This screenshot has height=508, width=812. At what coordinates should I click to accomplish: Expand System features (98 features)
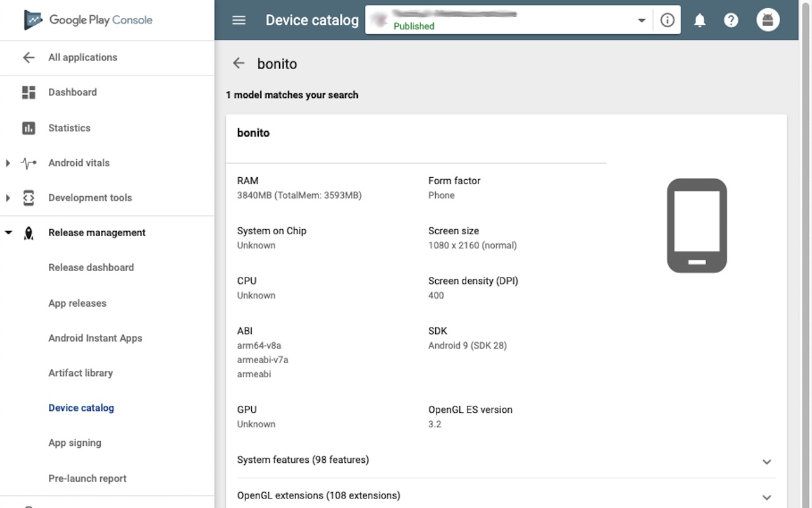point(506,460)
